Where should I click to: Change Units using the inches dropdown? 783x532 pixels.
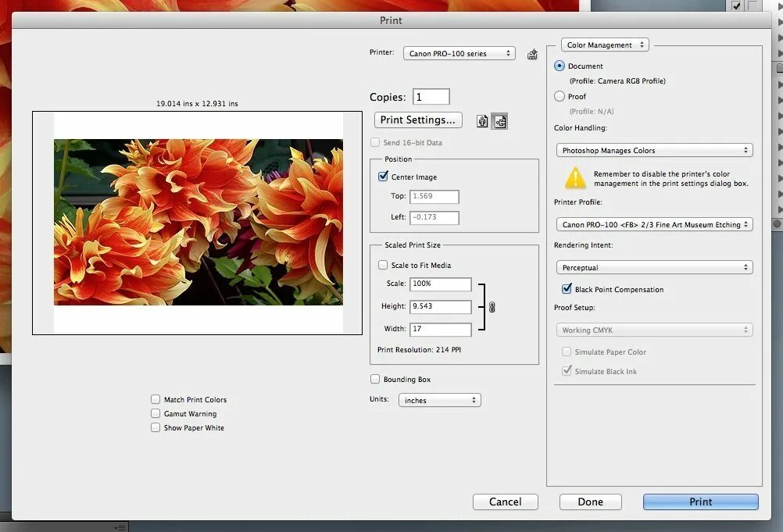point(439,399)
